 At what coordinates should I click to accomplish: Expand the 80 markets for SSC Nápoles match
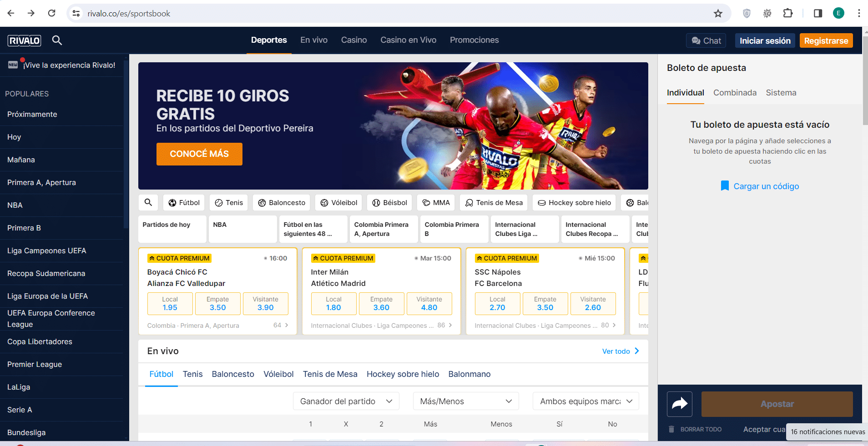609,325
